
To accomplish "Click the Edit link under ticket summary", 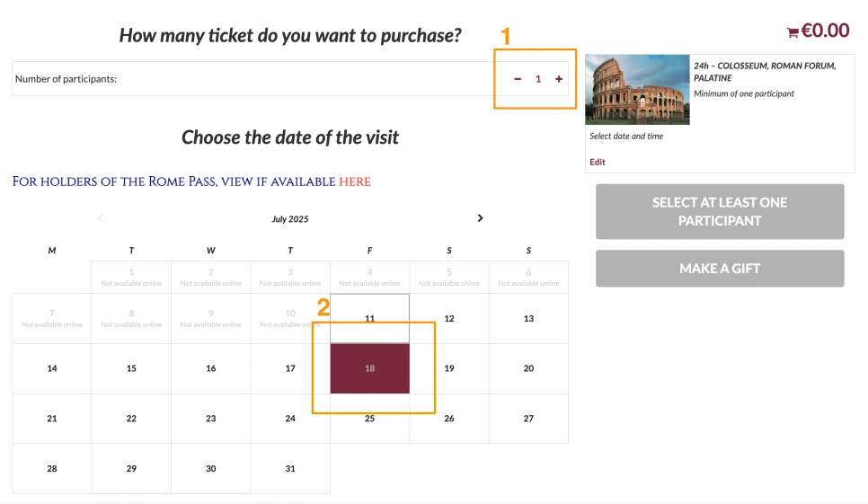I will coord(598,162).
